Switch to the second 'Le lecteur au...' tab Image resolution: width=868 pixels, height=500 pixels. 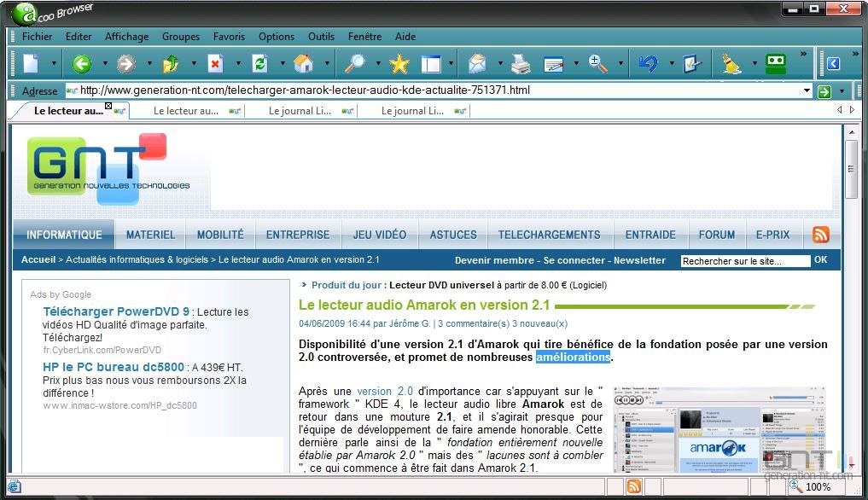(189, 111)
